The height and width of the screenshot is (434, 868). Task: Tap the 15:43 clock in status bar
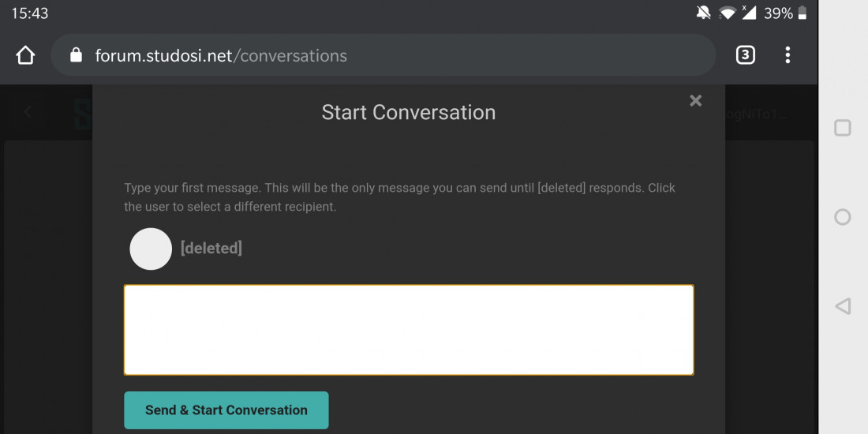30,13
